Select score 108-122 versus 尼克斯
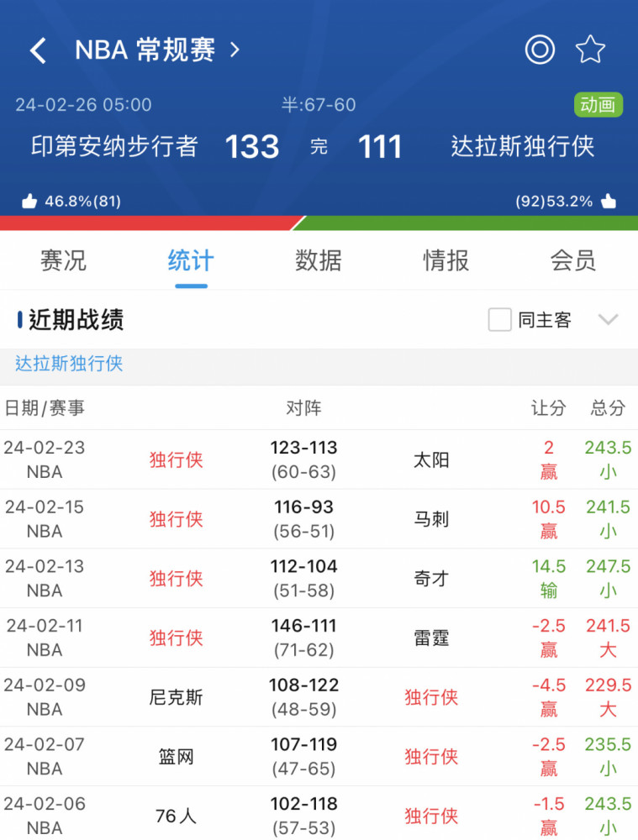Image resolution: width=638 pixels, height=840 pixels. pos(304,685)
